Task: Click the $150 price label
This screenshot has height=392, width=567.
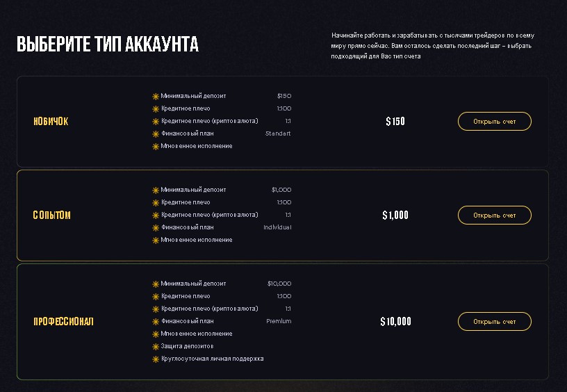Action: [395, 122]
